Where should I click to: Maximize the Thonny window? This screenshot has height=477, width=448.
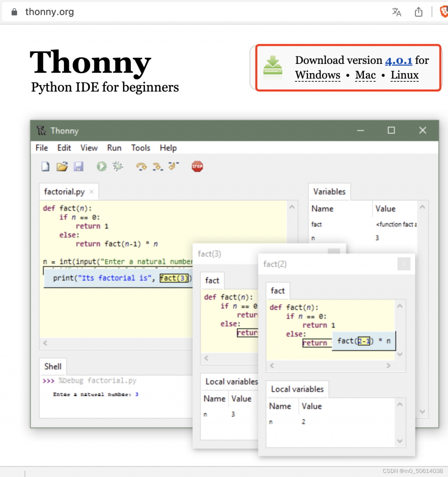(391, 130)
